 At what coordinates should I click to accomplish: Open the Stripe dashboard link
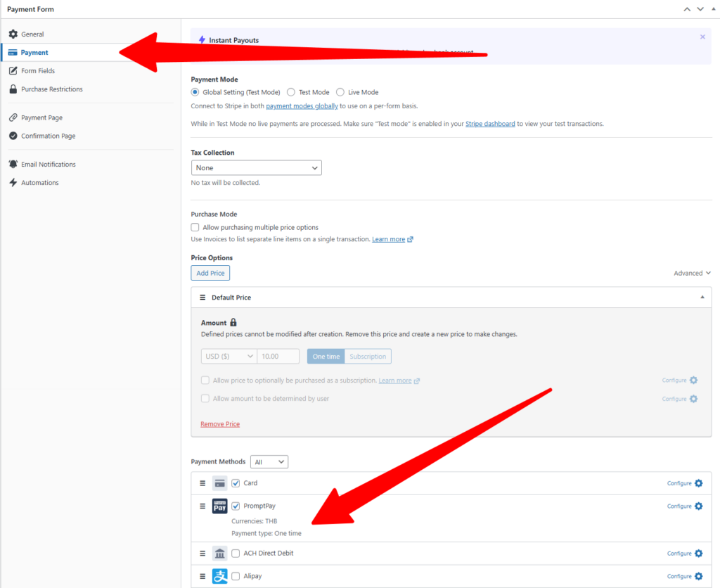pyautogui.click(x=490, y=124)
